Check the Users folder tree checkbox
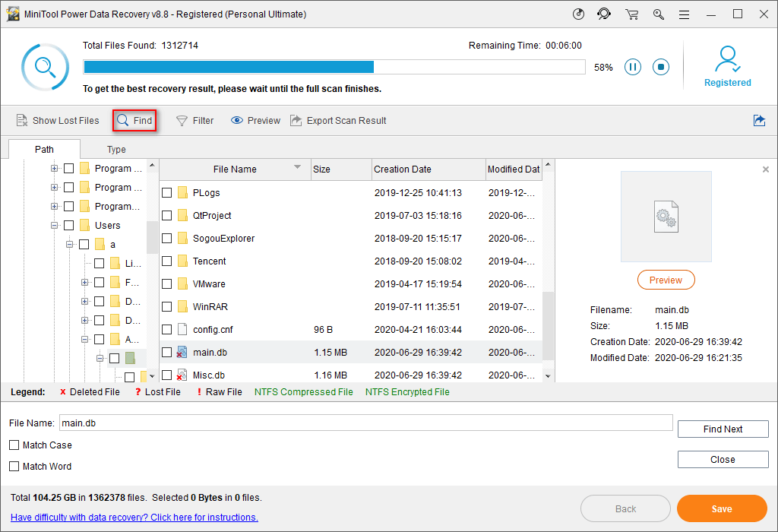Screen dimensions: 778x532 coord(69,225)
